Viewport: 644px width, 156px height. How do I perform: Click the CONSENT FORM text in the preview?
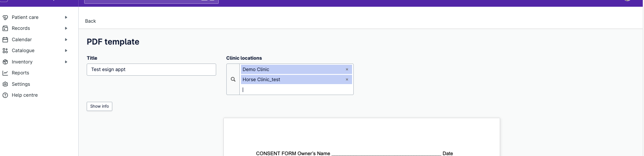coord(276,153)
